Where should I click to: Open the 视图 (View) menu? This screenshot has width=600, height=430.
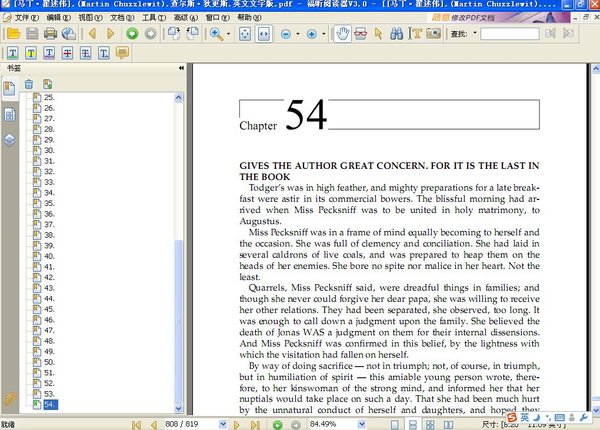pyautogui.click(x=90, y=18)
